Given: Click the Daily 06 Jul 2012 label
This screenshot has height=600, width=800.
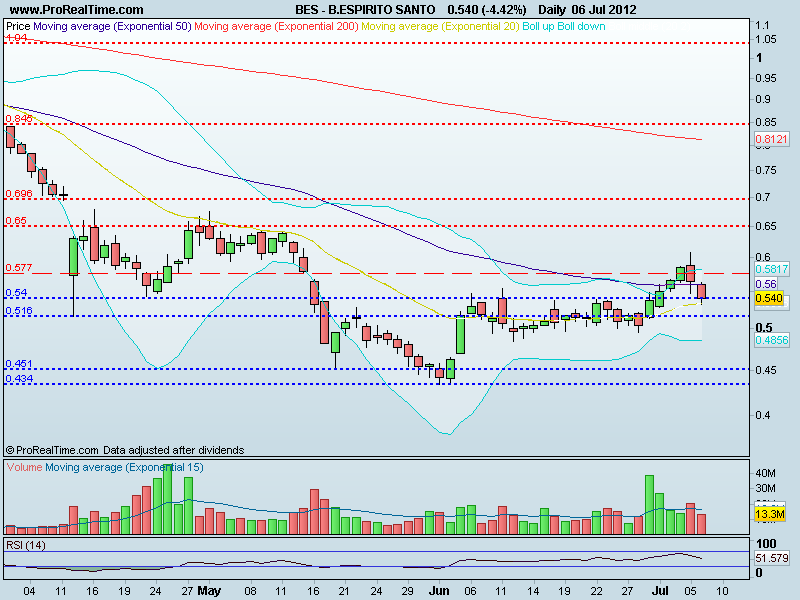Looking at the screenshot, I should tap(587, 10).
